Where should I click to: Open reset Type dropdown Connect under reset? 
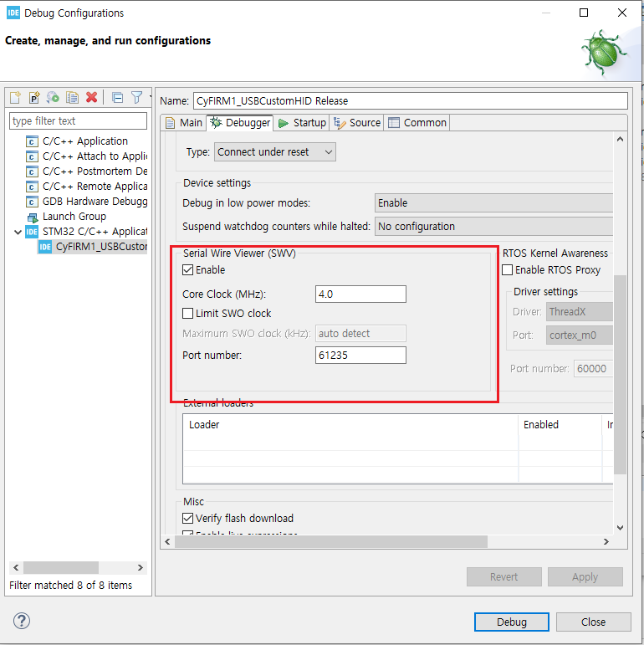tap(274, 152)
